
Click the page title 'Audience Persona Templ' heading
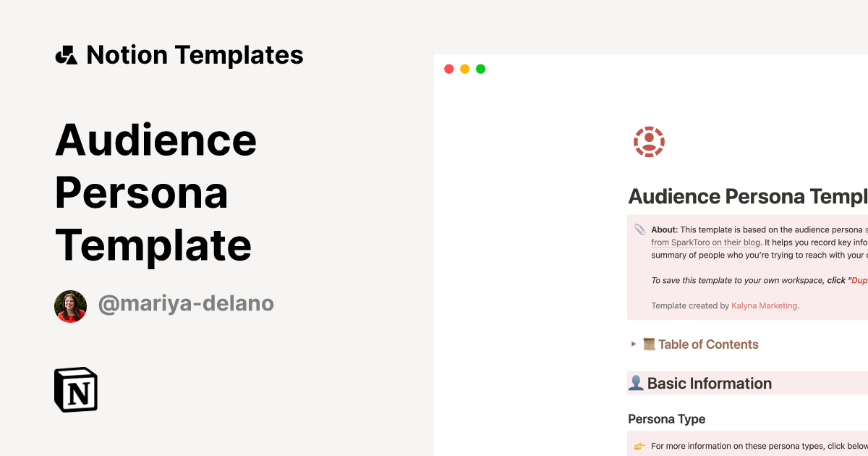click(x=748, y=197)
